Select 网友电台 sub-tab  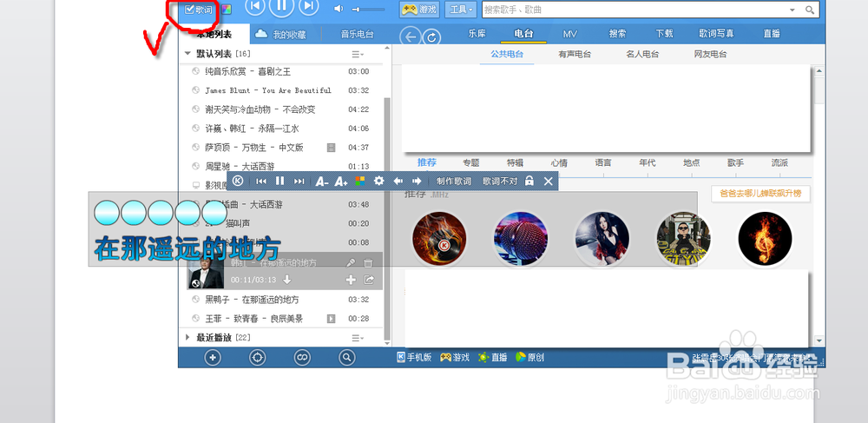pos(710,54)
